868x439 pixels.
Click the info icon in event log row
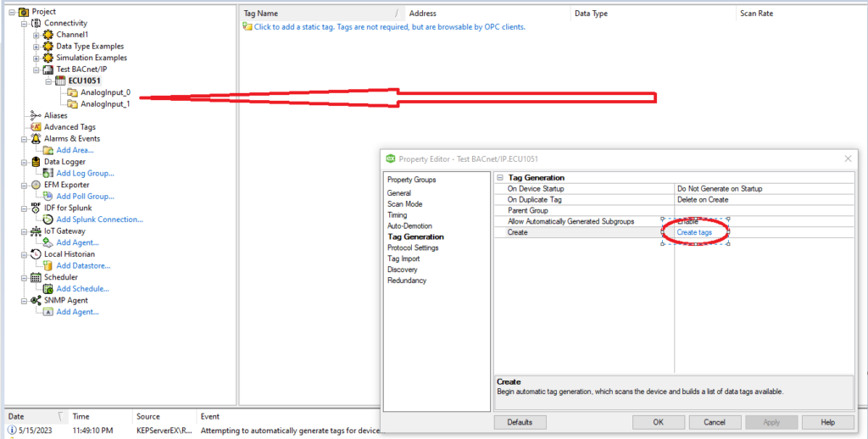pos(12,431)
